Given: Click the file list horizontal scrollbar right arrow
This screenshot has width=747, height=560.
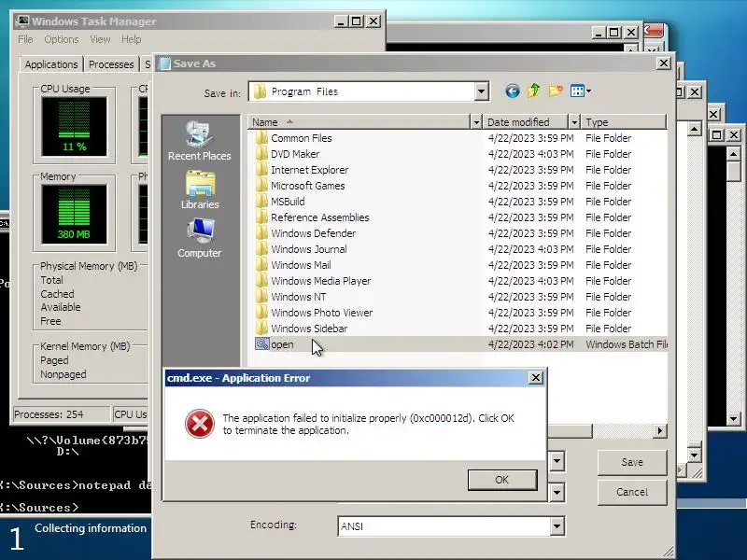Looking at the screenshot, I should point(659,431).
